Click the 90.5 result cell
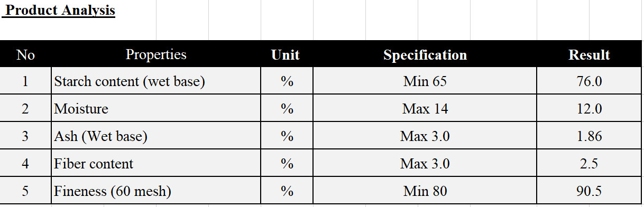Viewport: 644px width, 207px height. click(x=589, y=191)
